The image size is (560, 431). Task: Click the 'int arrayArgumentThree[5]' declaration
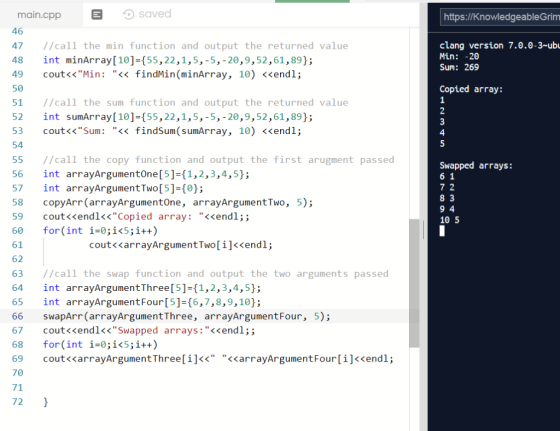click(152, 288)
